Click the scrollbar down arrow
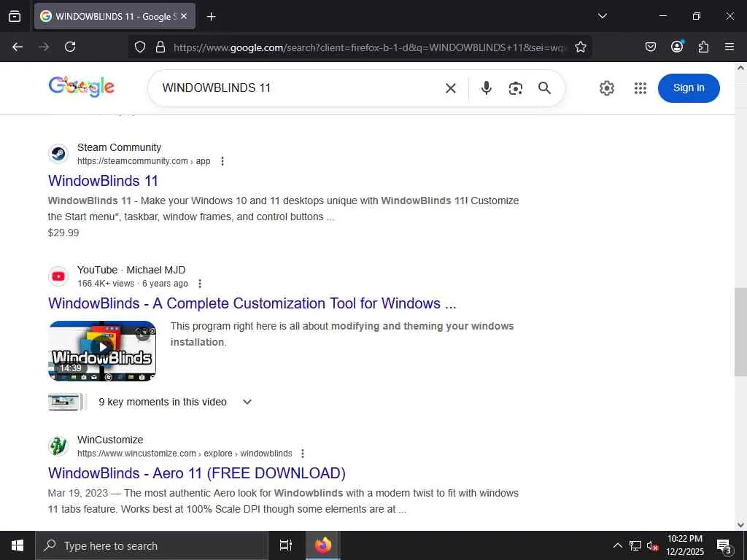This screenshot has height=560, width=747. (740, 525)
